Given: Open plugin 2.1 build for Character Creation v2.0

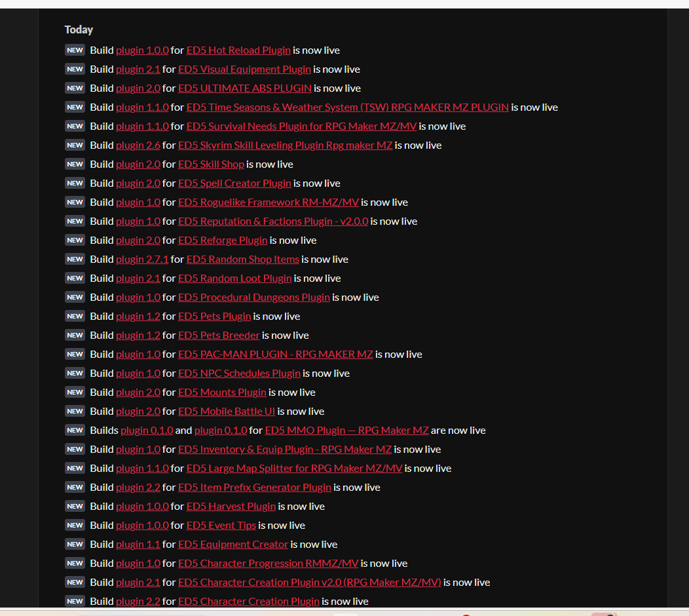Looking at the screenshot, I should (138, 582).
